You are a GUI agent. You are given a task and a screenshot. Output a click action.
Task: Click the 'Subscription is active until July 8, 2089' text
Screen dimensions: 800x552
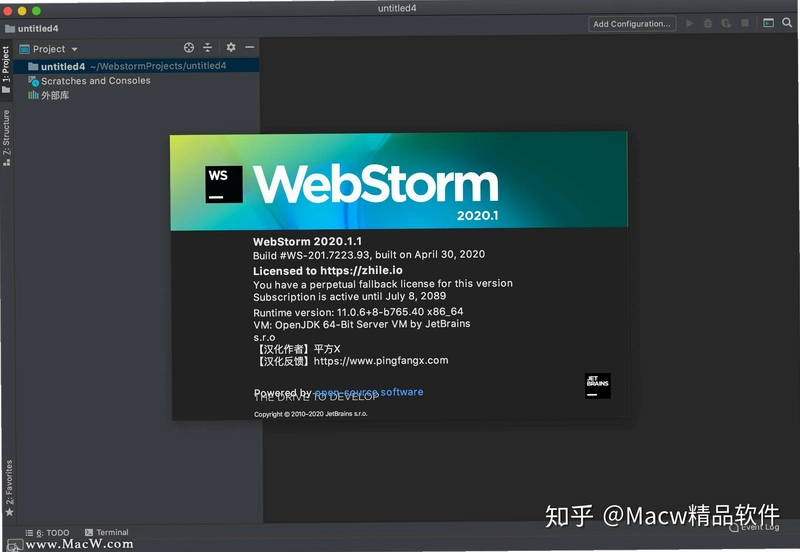click(349, 296)
